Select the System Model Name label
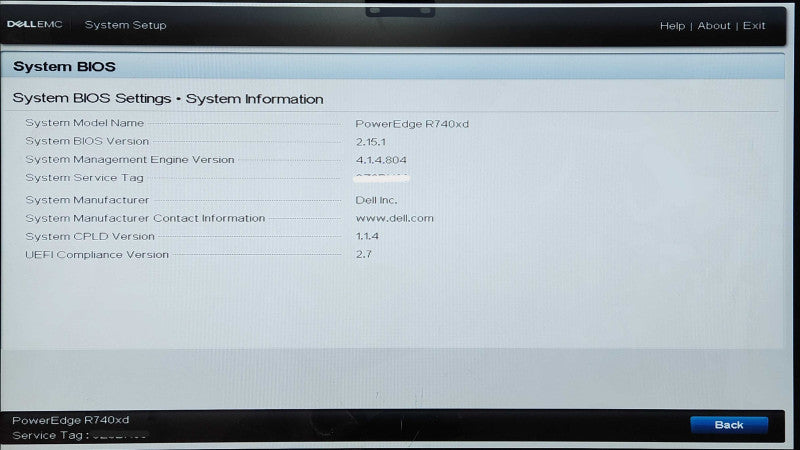The image size is (800, 450). point(85,123)
